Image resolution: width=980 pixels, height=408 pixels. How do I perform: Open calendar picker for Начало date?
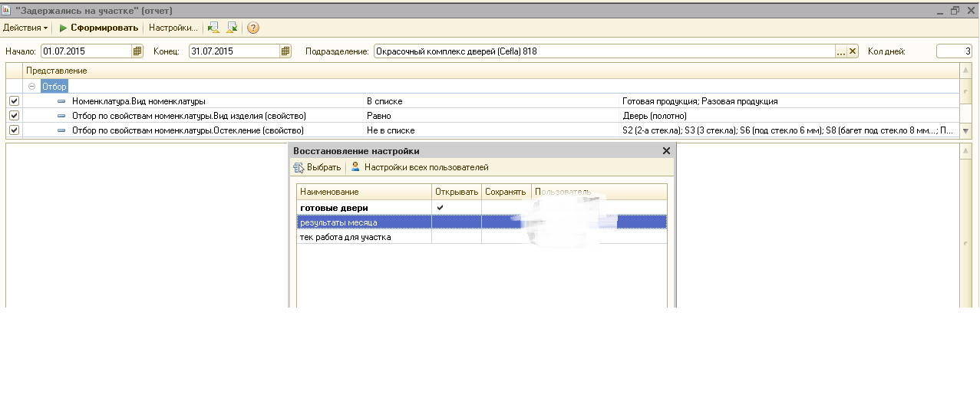click(x=137, y=51)
